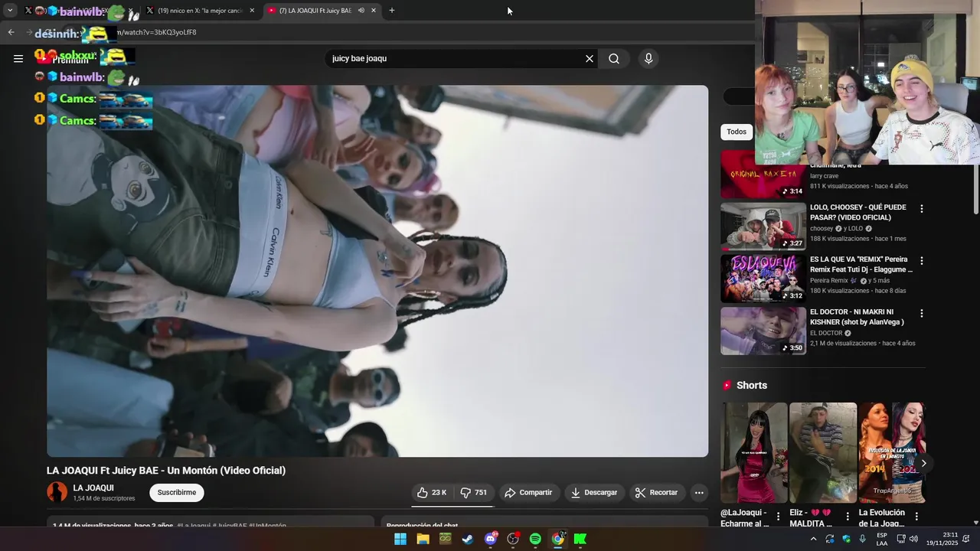Screen dimensions: 980x551
Task: Click EL DOCTOR NI MAKRI NI KISHNER title
Action: tap(857, 317)
